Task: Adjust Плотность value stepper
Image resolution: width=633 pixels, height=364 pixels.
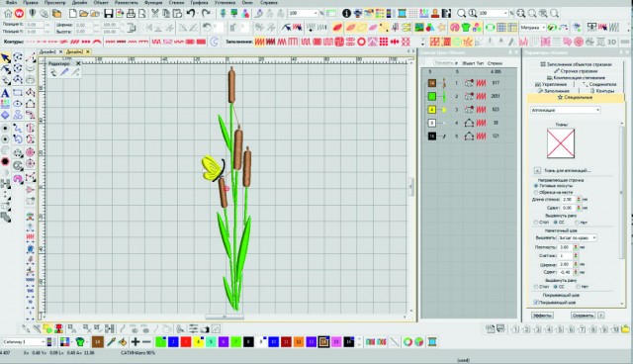Action: [x=576, y=247]
